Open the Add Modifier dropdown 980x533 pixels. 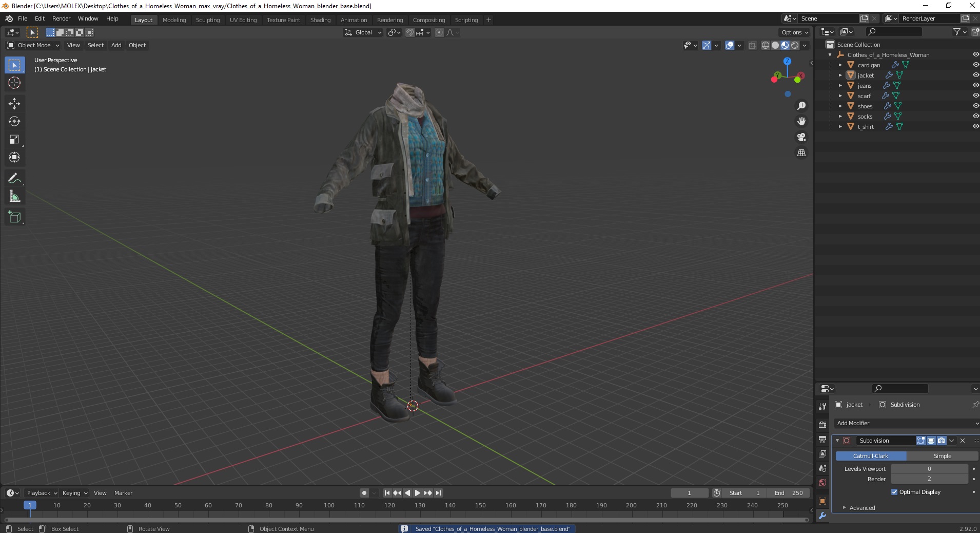pyautogui.click(x=906, y=423)
